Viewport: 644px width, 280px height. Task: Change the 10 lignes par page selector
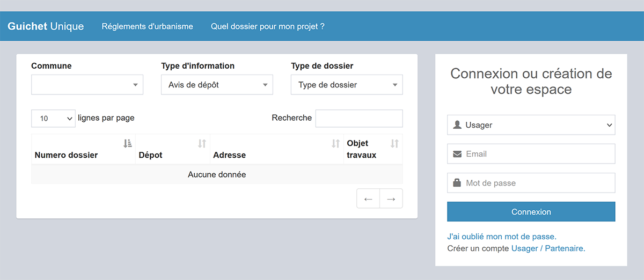53,119
